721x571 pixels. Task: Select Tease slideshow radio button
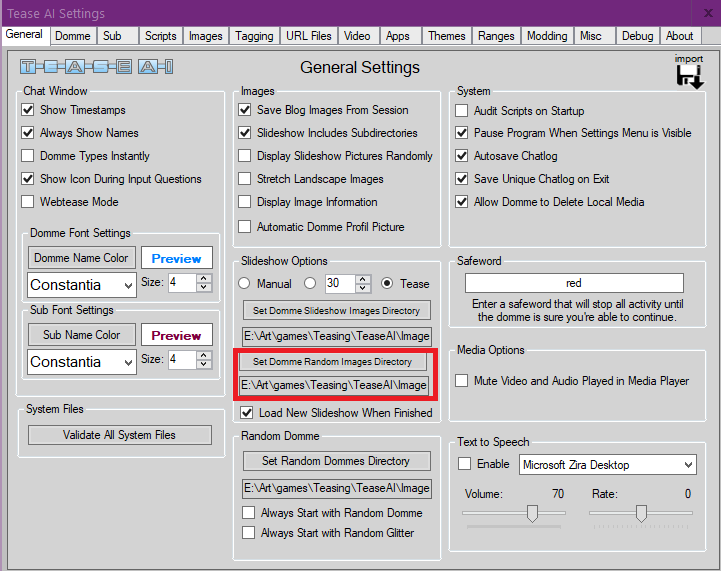pos(387,283)
